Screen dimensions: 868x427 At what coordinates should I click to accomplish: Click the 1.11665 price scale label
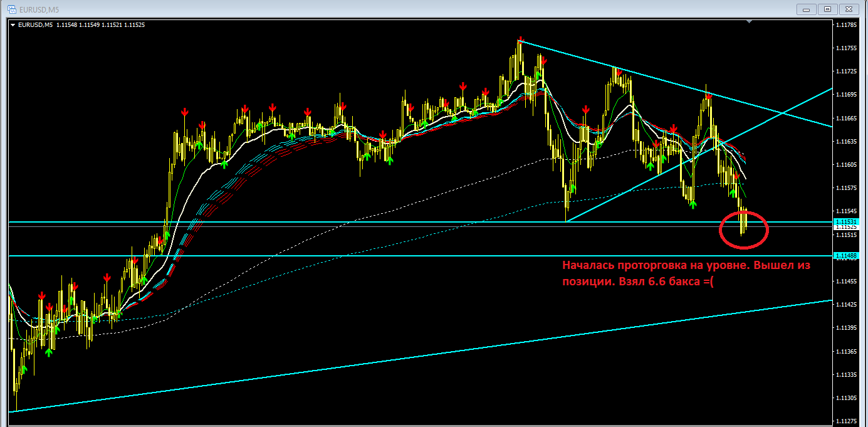click(x=847, y=118)
